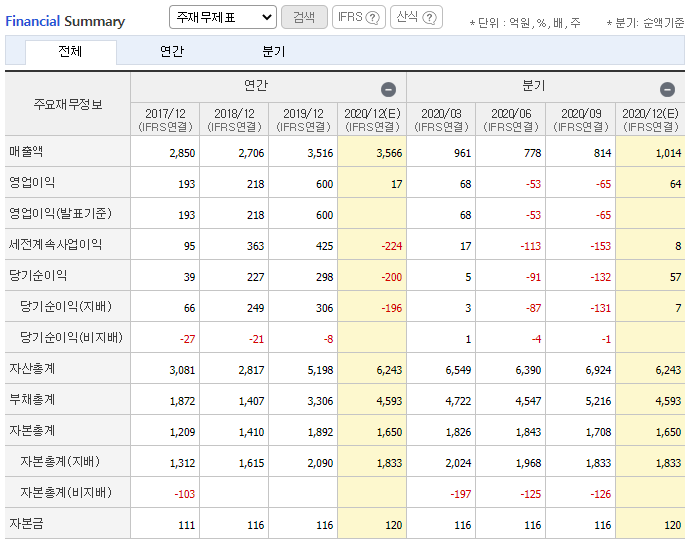Screen dimensions: 689x539
Task: Click 2017/12 자본금 value 111
Action: coord(187,525)
